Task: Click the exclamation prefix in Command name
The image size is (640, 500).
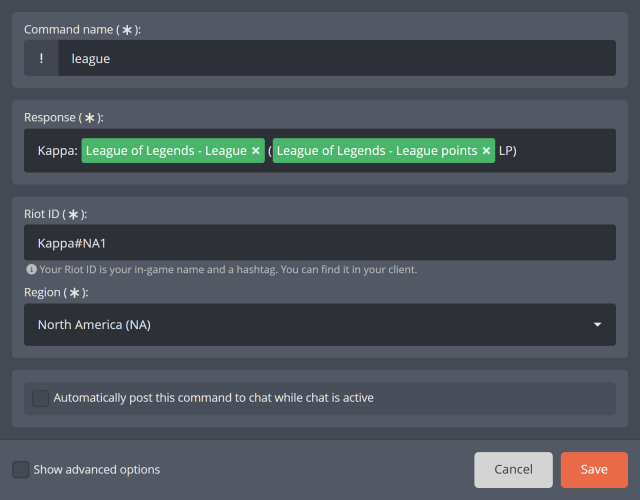Action: pyautogui.click(x=41, y=58)
